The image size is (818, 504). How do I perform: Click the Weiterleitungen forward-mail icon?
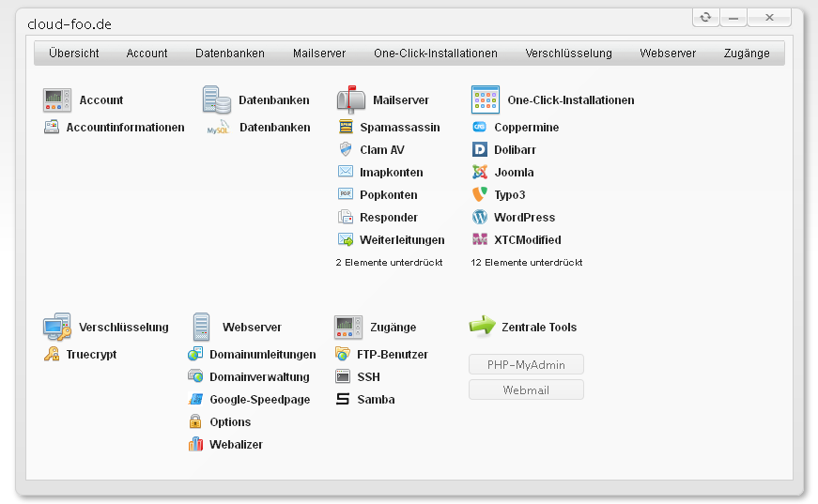[x=346, y=239]
